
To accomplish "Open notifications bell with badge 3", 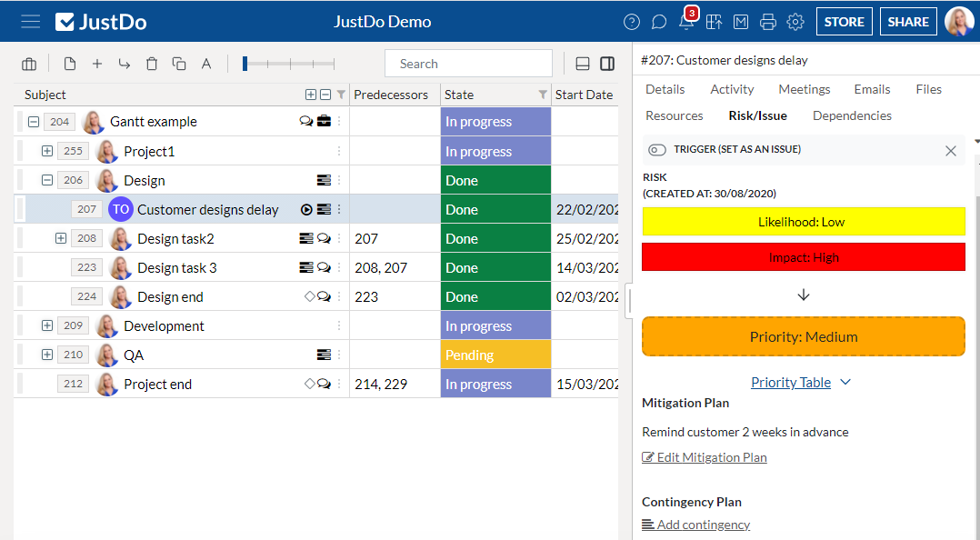I will (687, 20).
